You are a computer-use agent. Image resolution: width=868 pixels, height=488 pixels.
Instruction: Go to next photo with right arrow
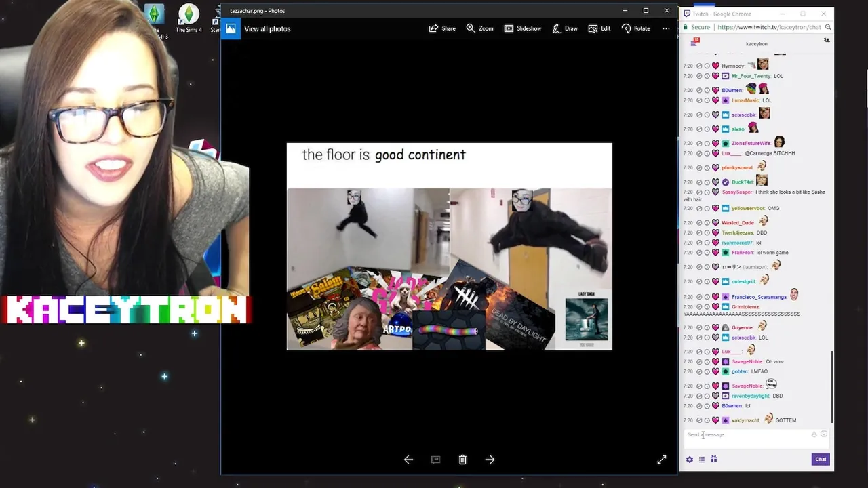click(490, 460)
